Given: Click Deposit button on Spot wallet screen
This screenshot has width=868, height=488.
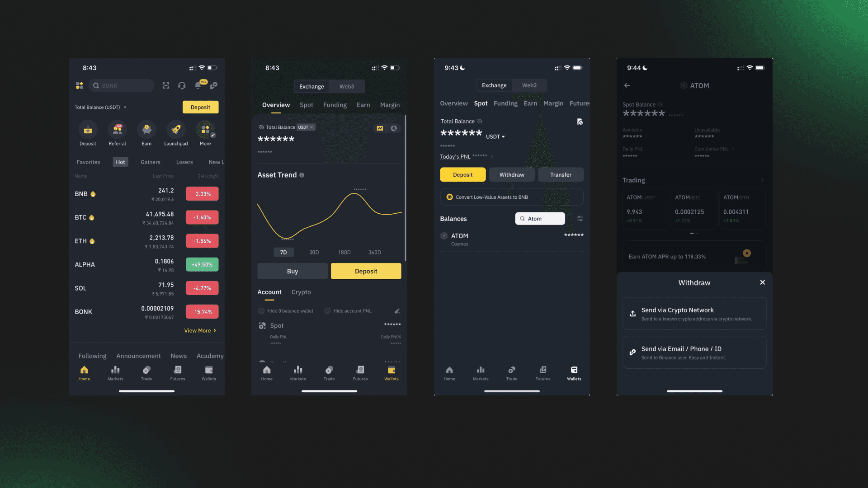Looking at the screenshot, I should tap(463, 174).
